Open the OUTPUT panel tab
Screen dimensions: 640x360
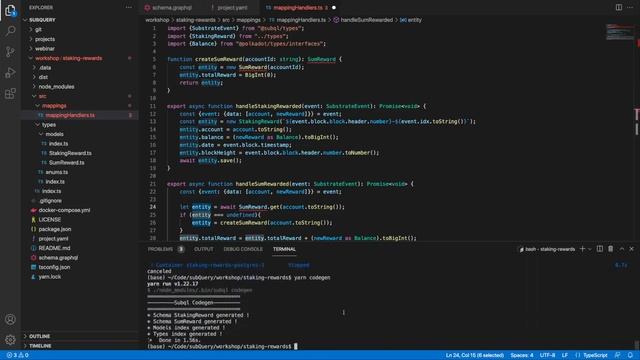(x=204, y=249)
